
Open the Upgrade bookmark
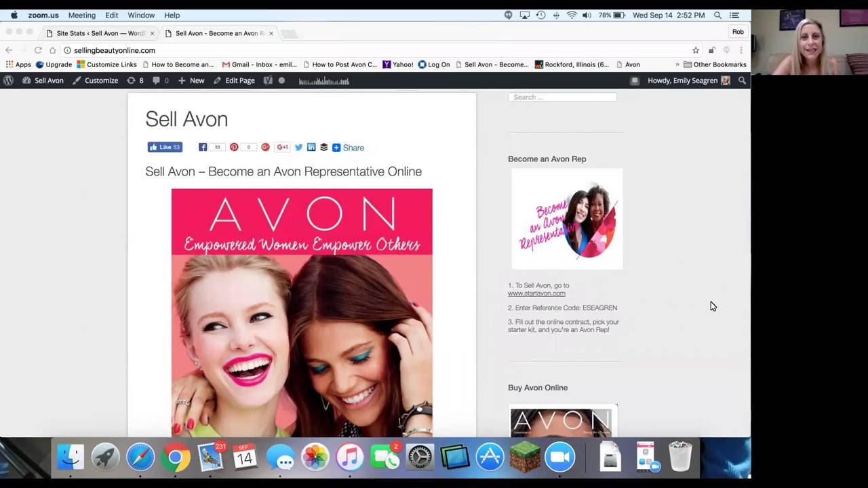point(54,64)
